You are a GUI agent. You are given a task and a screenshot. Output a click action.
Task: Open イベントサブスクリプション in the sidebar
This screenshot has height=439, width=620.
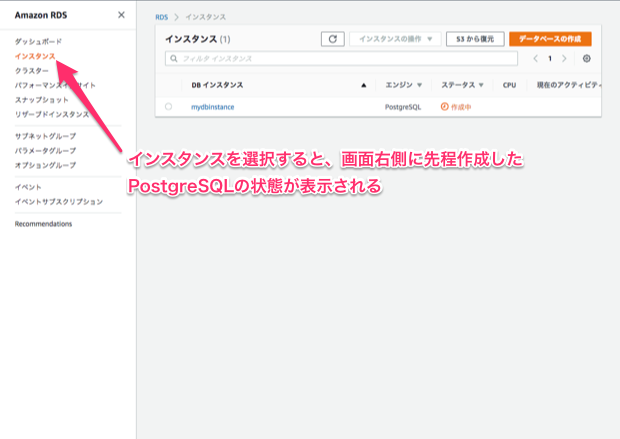click(x=59, y=202)
